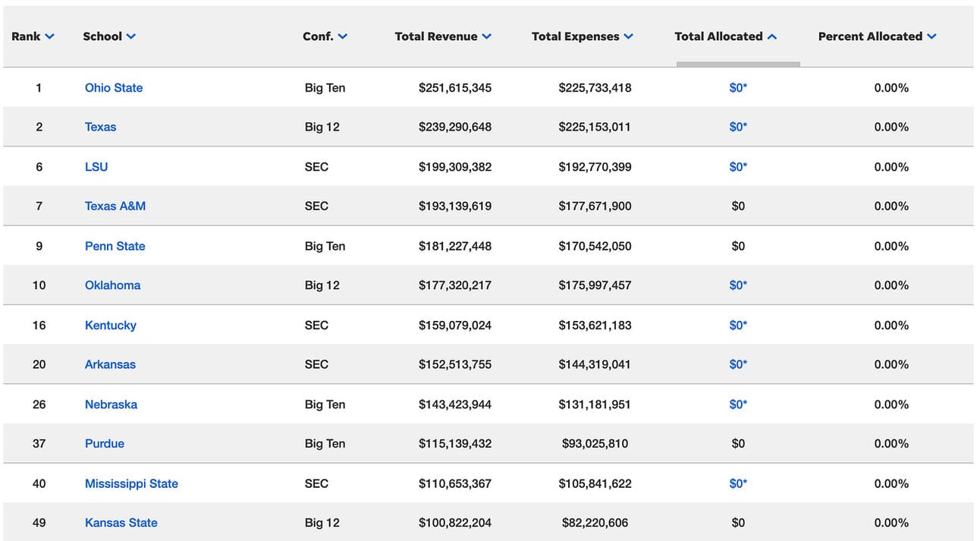The width and height of the screenshot is (980, 541).
Task: Click the Kansas State school link
Action: pyautogui.click(x=121, y=523)
